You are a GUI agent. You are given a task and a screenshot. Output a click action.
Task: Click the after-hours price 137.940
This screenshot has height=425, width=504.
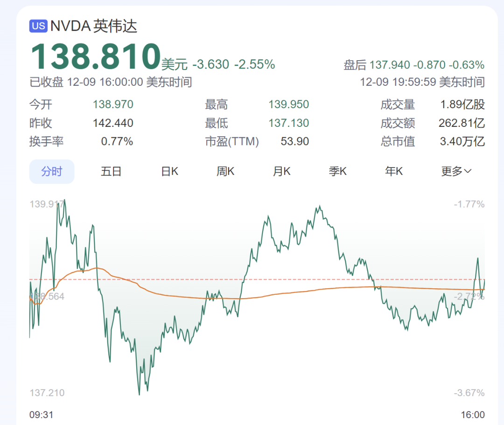click(390, 65)
